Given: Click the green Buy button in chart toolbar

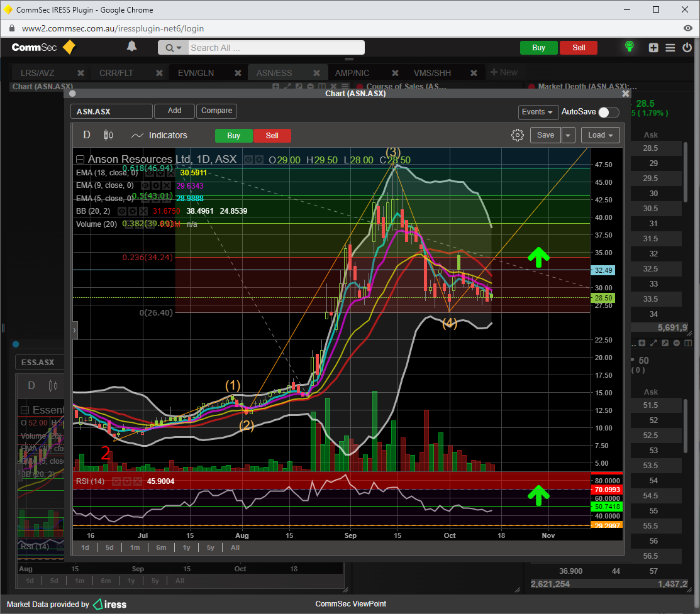Looking at the screenshot, I should (x=233, y=136).
